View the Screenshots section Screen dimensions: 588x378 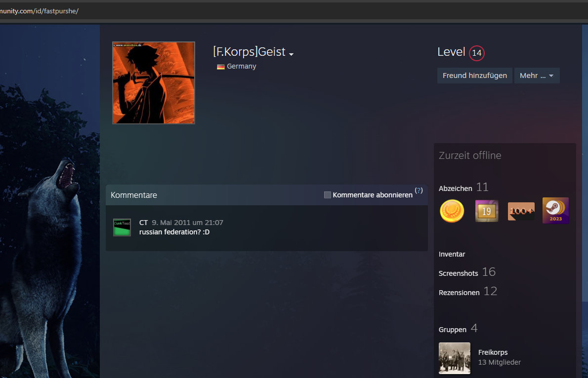pyautogui.click(x=459, y=273)
